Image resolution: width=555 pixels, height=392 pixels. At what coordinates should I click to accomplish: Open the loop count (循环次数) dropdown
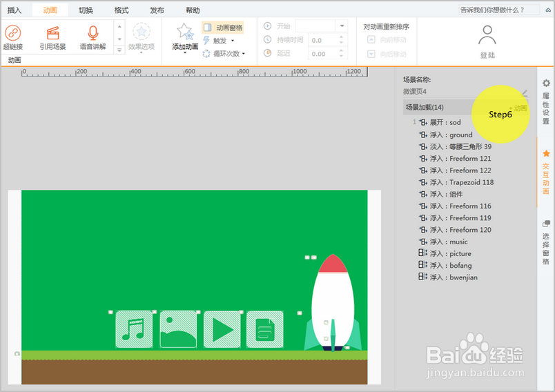224,54
